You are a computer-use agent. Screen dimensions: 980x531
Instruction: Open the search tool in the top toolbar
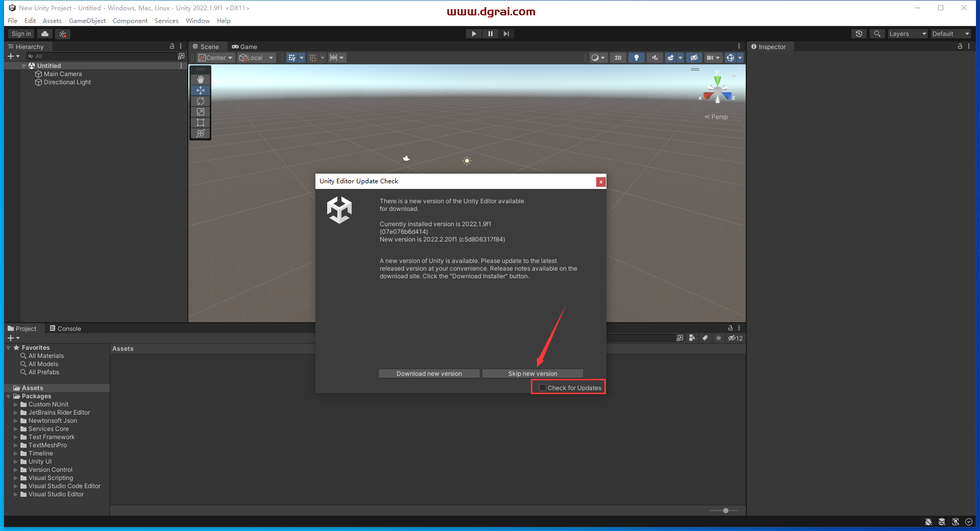pos(877,34)
